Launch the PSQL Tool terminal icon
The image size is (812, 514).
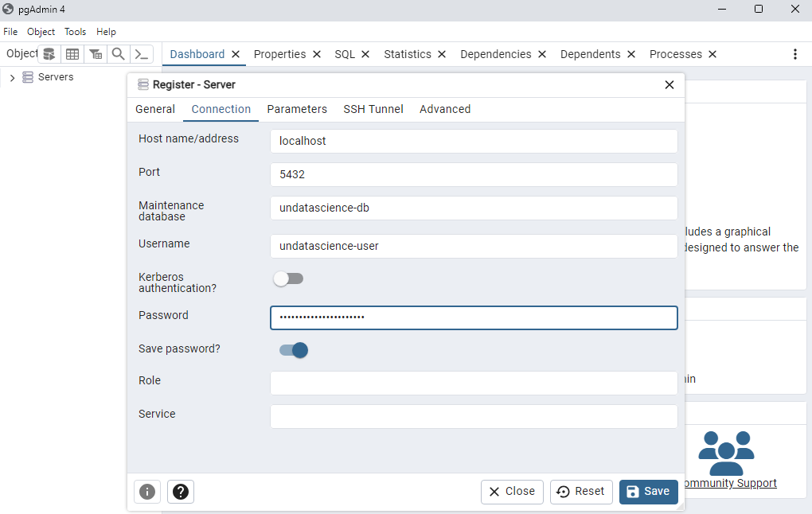141,54
